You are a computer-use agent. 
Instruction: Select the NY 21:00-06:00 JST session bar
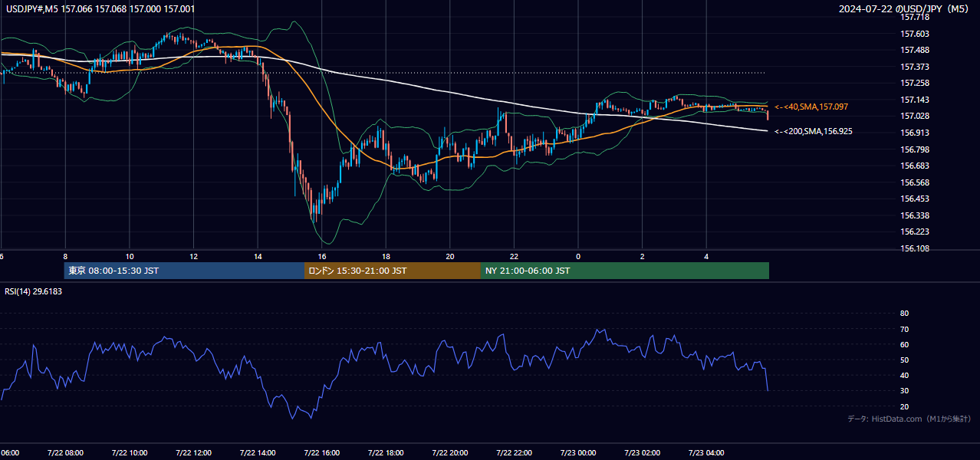[625, 271]
